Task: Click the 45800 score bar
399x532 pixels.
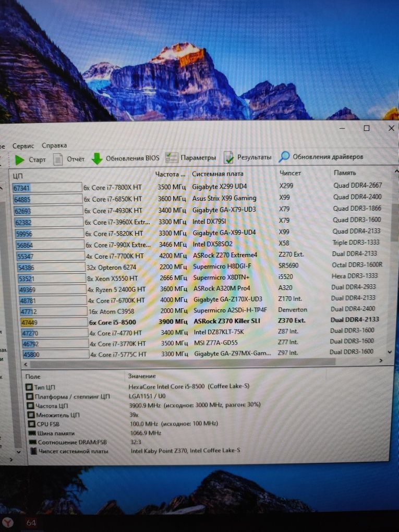Action: [56, 354]
